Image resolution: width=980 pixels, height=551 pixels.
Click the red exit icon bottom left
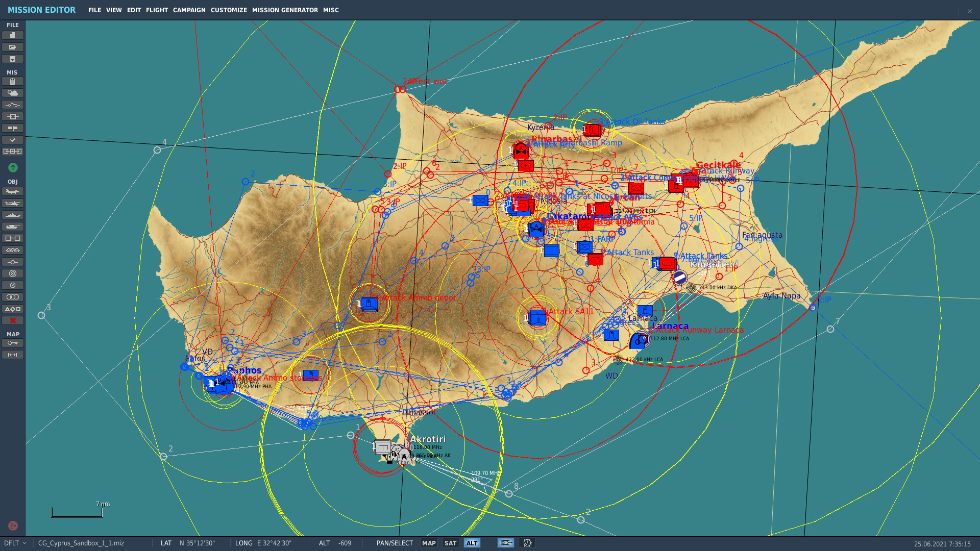pyautogui.click(x=13, y=525)
